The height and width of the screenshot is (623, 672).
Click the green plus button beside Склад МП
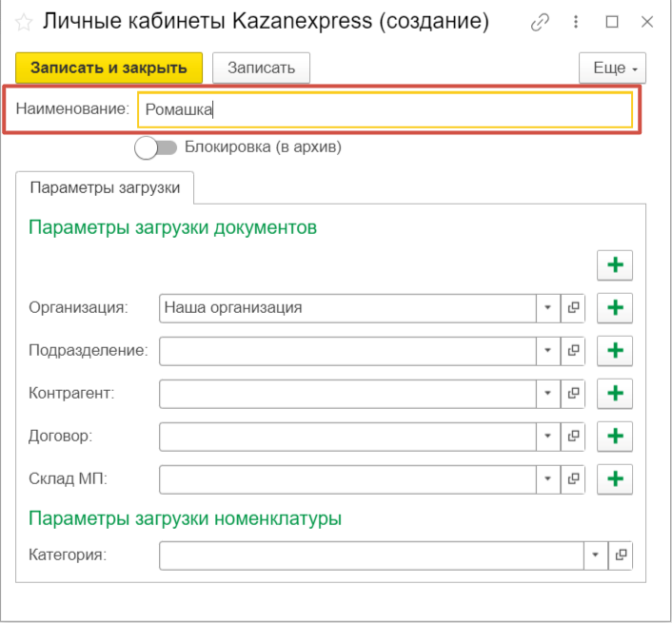point(615,478)
